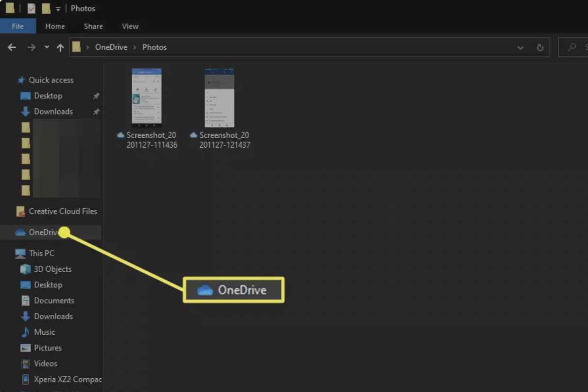This screenshot has height=392, width=588.
Task: Open Creative Cloud Files in sidebar
Action: pos(63,212)
